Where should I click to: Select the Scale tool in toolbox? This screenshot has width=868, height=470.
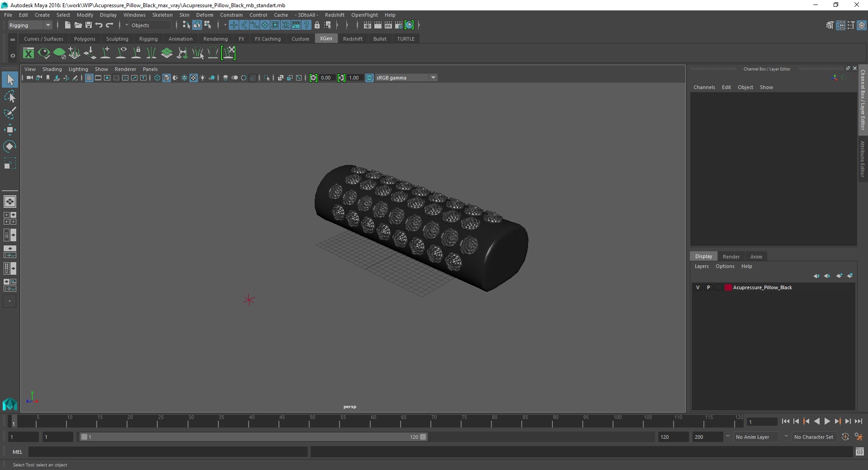click(10, 163)
